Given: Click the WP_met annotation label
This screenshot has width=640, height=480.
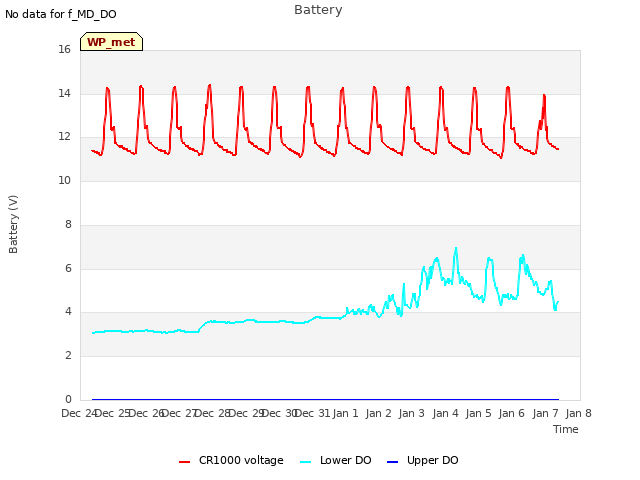Looking at the screenshot, I should (111, 42).
